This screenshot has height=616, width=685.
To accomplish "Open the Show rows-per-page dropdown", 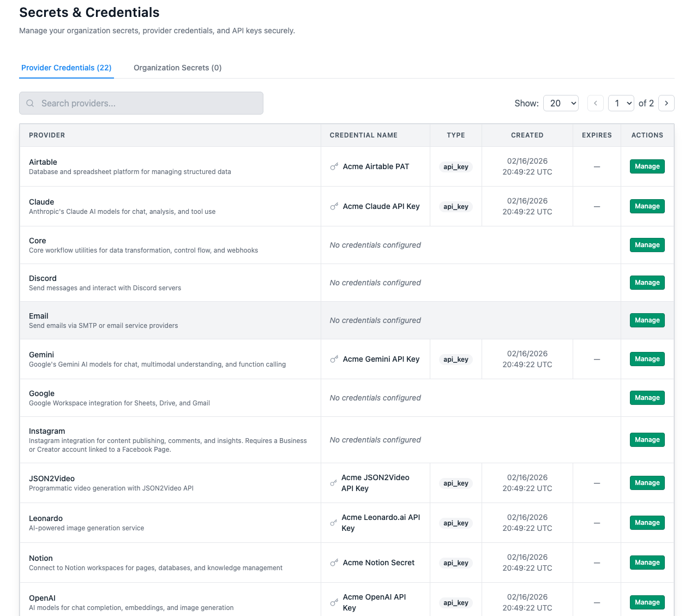I will click(561, 103).
